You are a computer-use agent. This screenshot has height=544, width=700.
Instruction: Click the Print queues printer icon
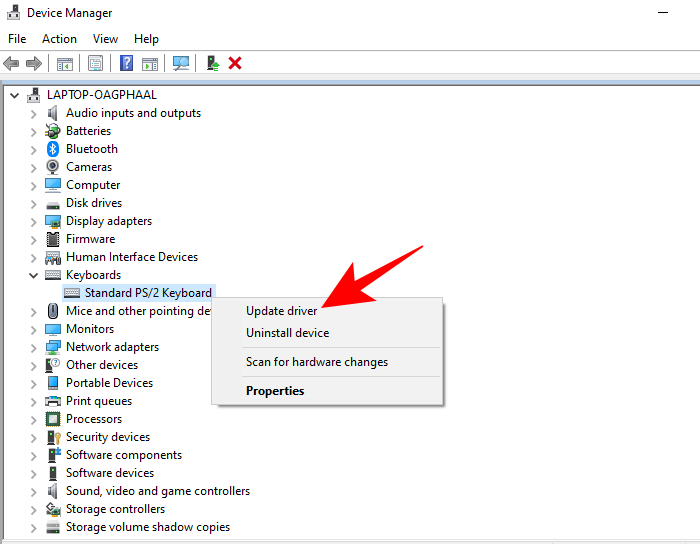[x=53, y=401]
